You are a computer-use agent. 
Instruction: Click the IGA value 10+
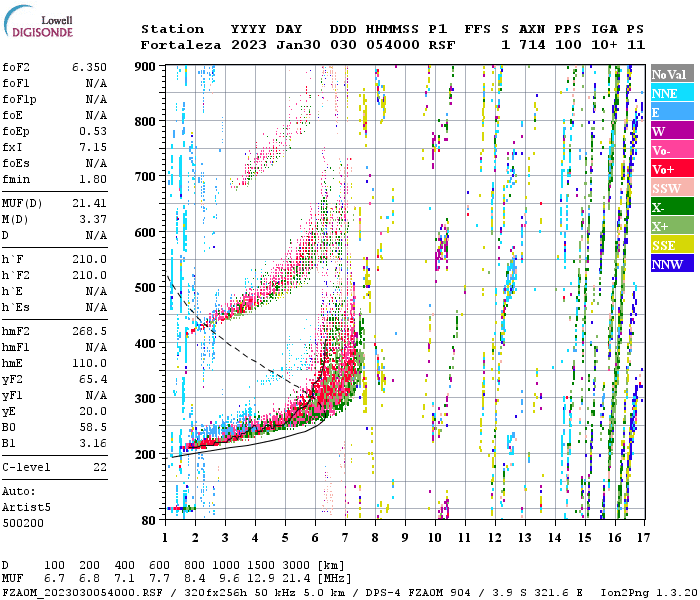point(604,45)
